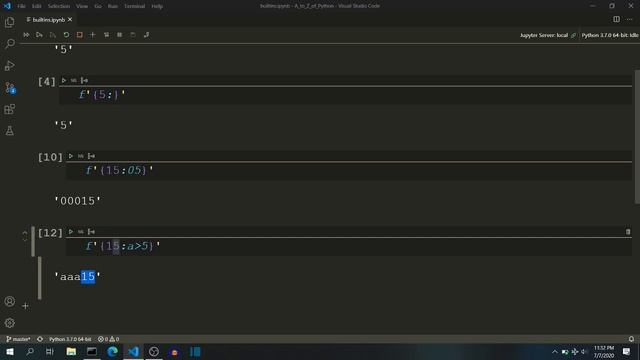The height and width of the screenshot is (360, 640).
Task: Open the Help menu
Action: pos(157,6)
